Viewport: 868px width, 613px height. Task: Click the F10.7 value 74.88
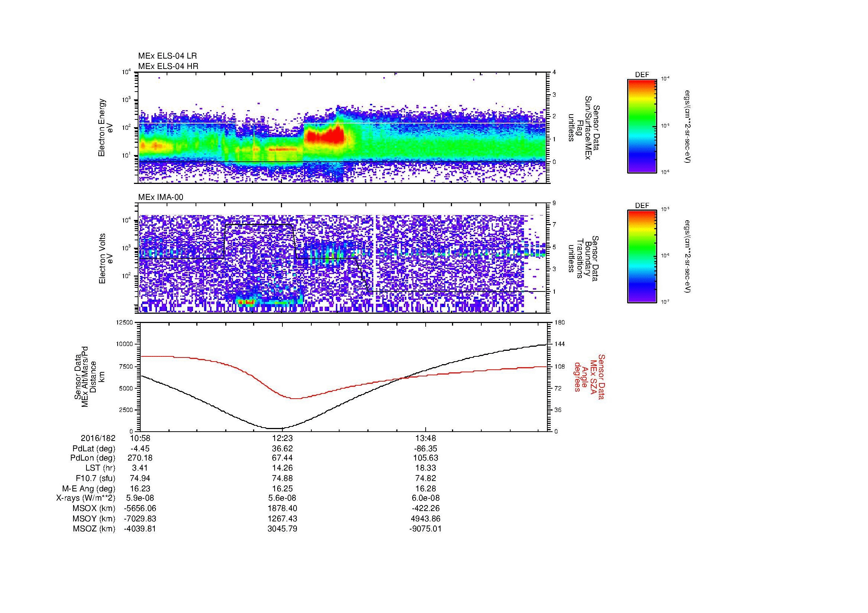[x=282, y=478]
